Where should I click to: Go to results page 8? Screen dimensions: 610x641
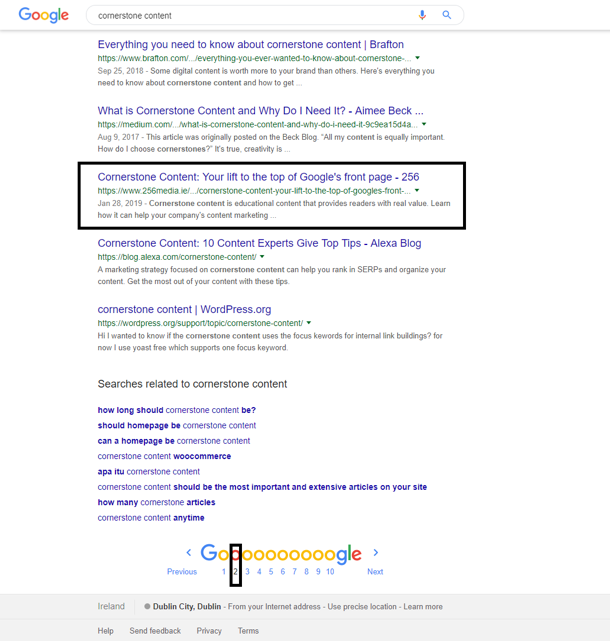306,572
